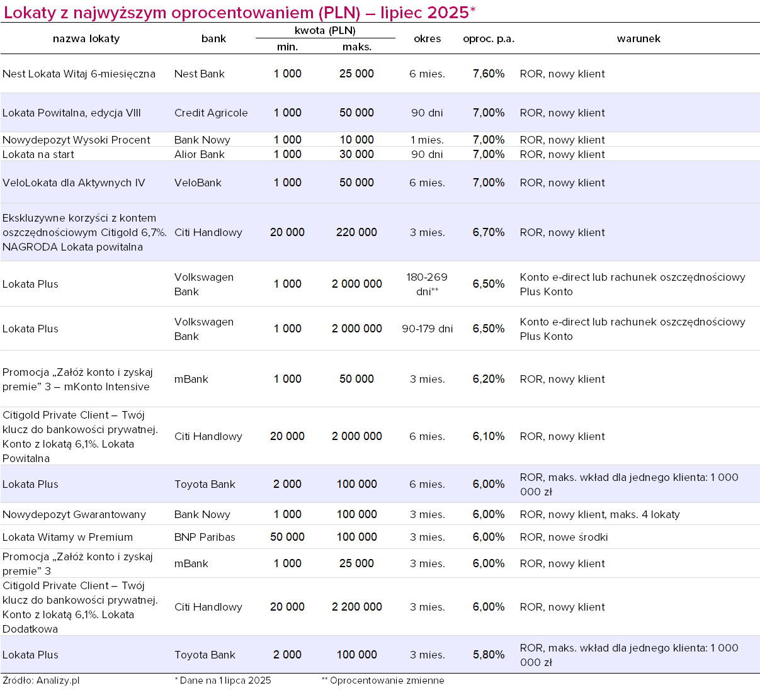Select 'Lokata na start' cell
The height and width of the screenshot is (700, 760).
[38, 154]
